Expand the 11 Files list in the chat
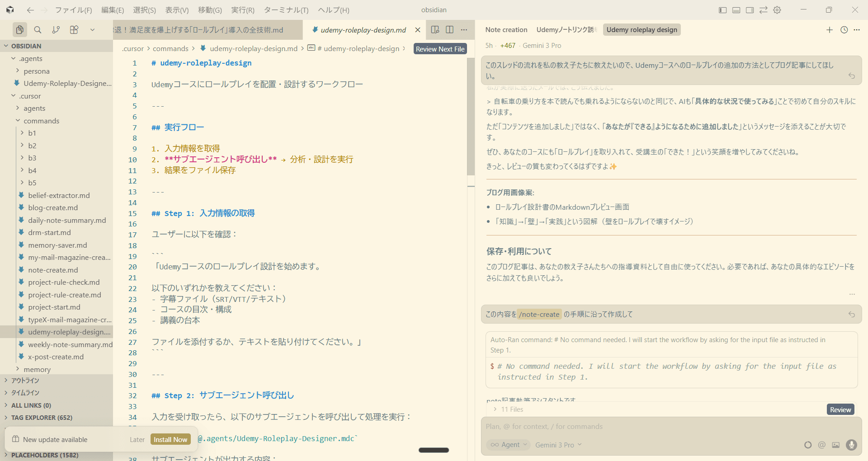Screen dimensions: 868x461 click(511, 409)
